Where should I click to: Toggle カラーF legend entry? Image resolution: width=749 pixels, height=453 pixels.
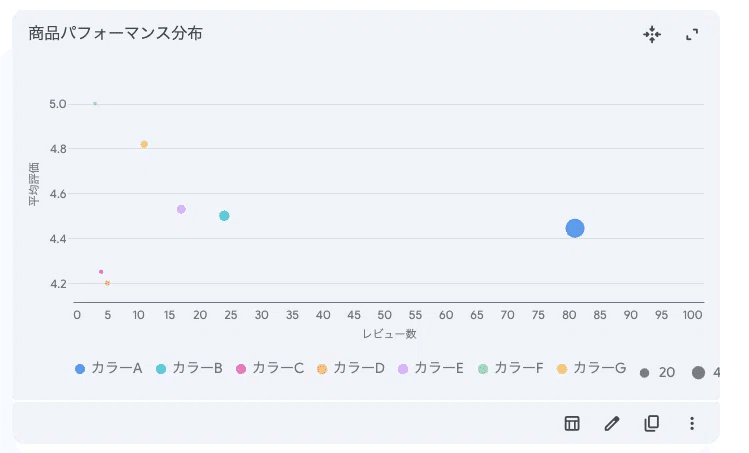pyautogui.click(x=510, y=369)
